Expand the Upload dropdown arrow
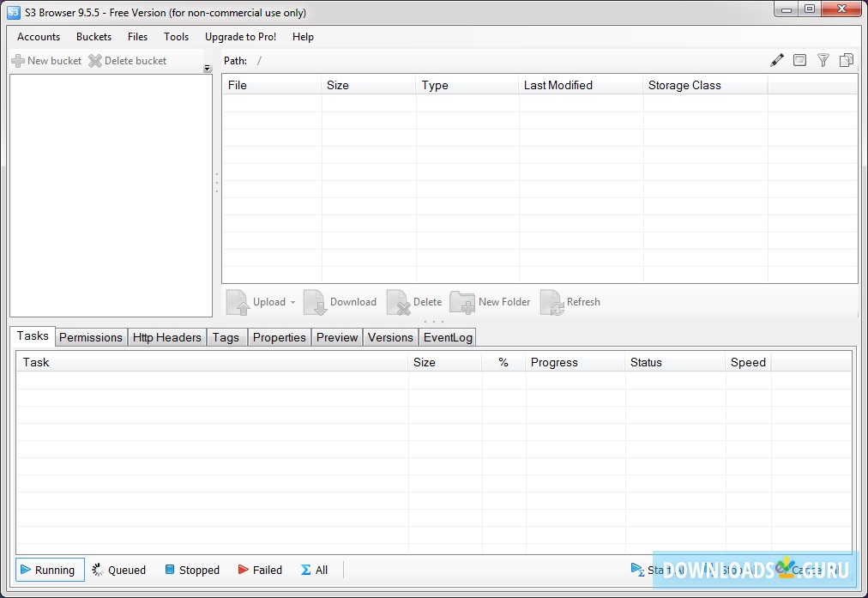 (292, 302)
